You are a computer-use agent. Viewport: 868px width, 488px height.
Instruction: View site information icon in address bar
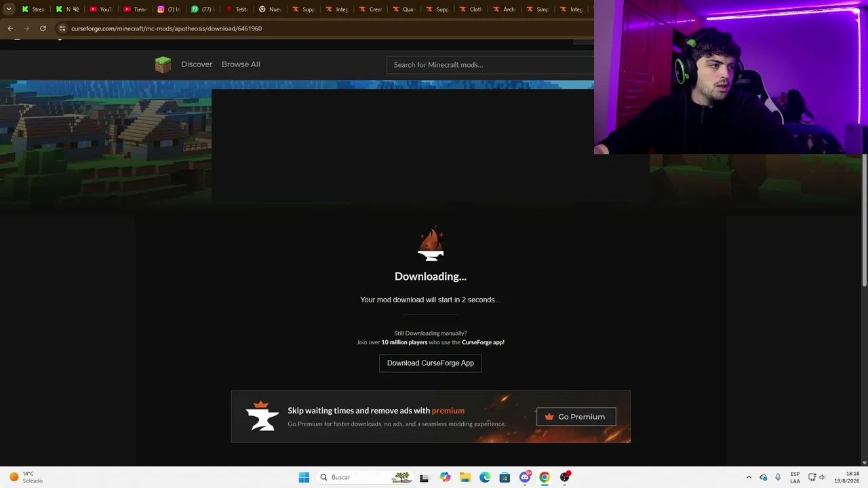[62, 28]
